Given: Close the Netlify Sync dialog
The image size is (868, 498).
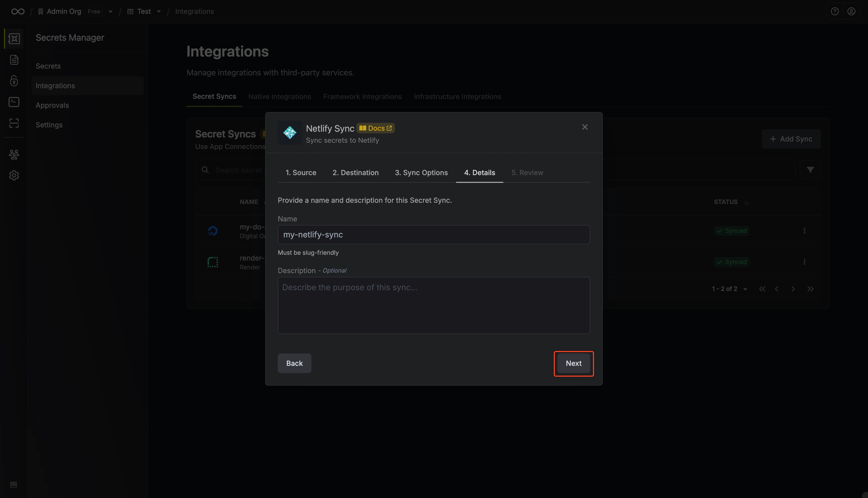Looking at the screenshot, I should coord(585,127).
